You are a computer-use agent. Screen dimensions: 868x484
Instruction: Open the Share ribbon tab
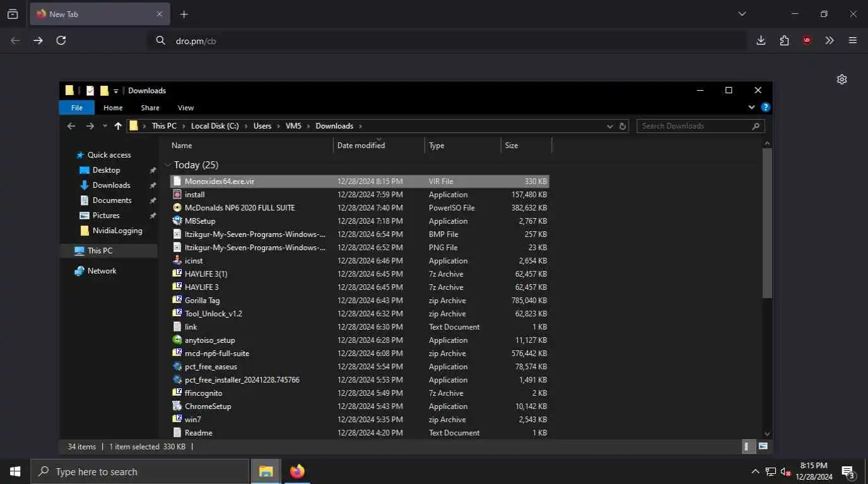pyautogui.click(x=150, y=108)
